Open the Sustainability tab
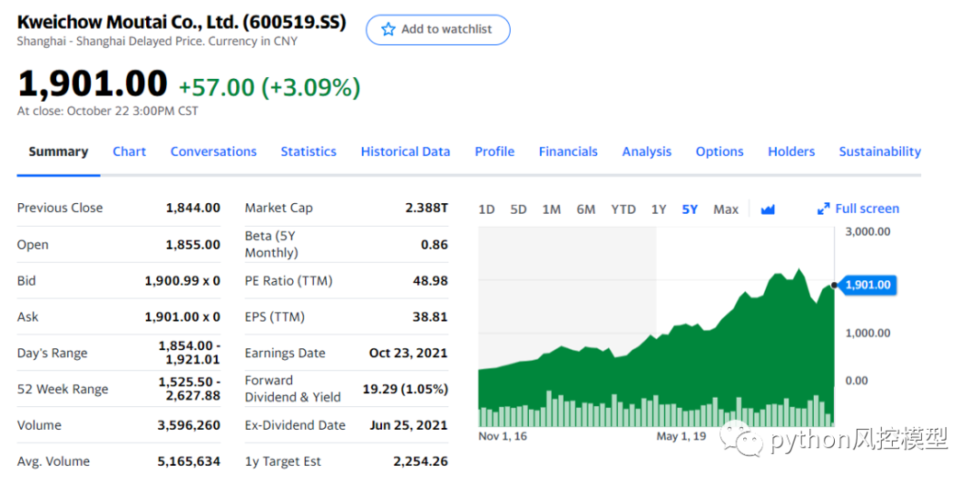The width and height of the screenshot is (980, 485). (879, 151)
